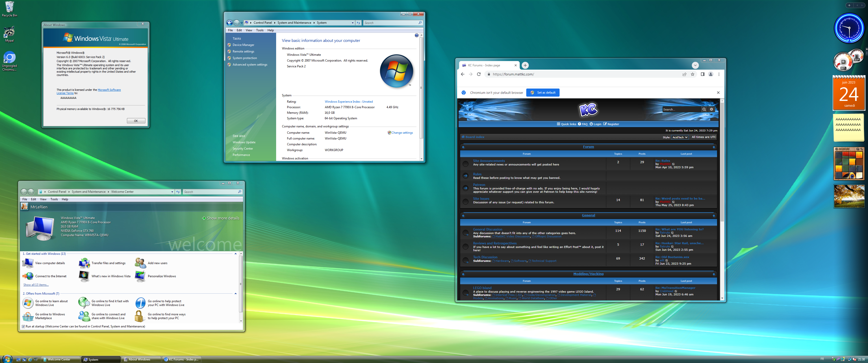Click the forum search magnifier button
Screen dimensions: 868x363
[x=704, y=109]
